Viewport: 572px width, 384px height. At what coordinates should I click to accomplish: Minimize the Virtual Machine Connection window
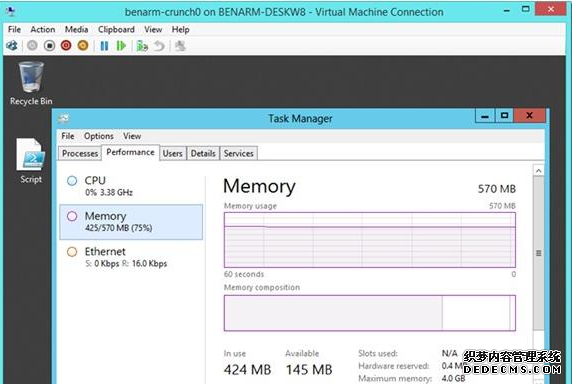(506, 10)
